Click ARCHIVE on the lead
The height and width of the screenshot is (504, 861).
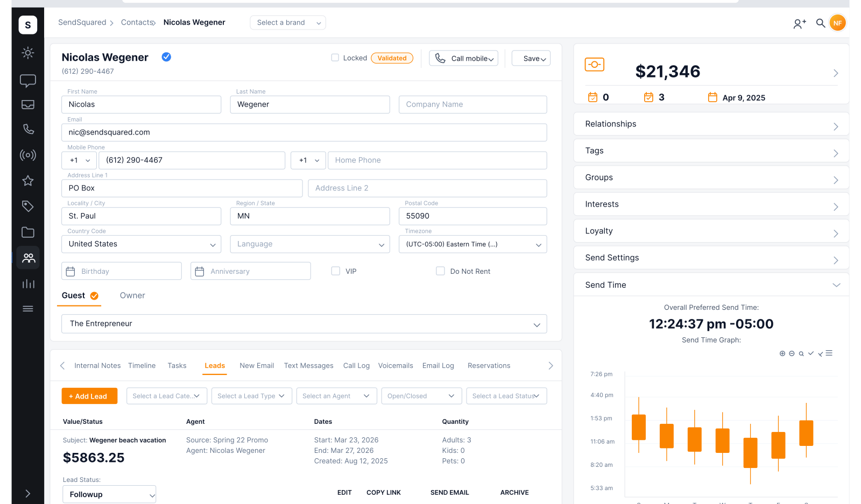pos(514,493)
